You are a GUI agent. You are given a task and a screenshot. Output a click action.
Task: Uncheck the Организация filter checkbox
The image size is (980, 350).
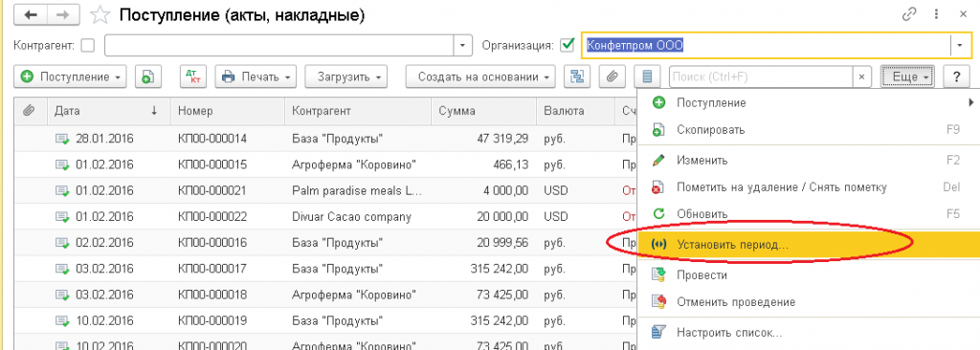[568, 45]
